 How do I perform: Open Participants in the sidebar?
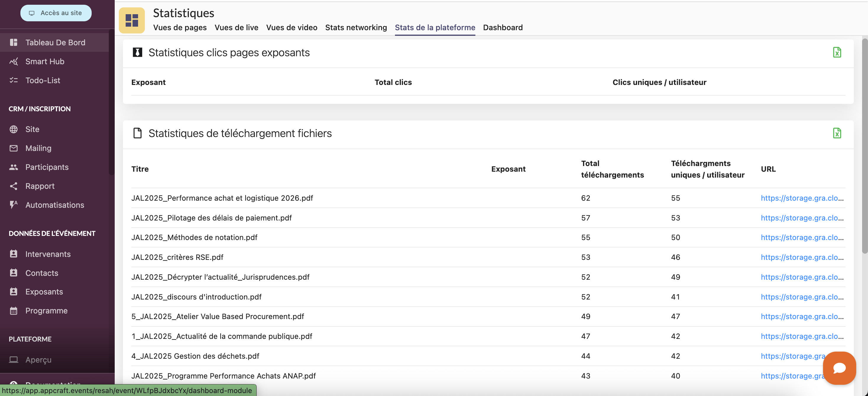pos(47,167)
